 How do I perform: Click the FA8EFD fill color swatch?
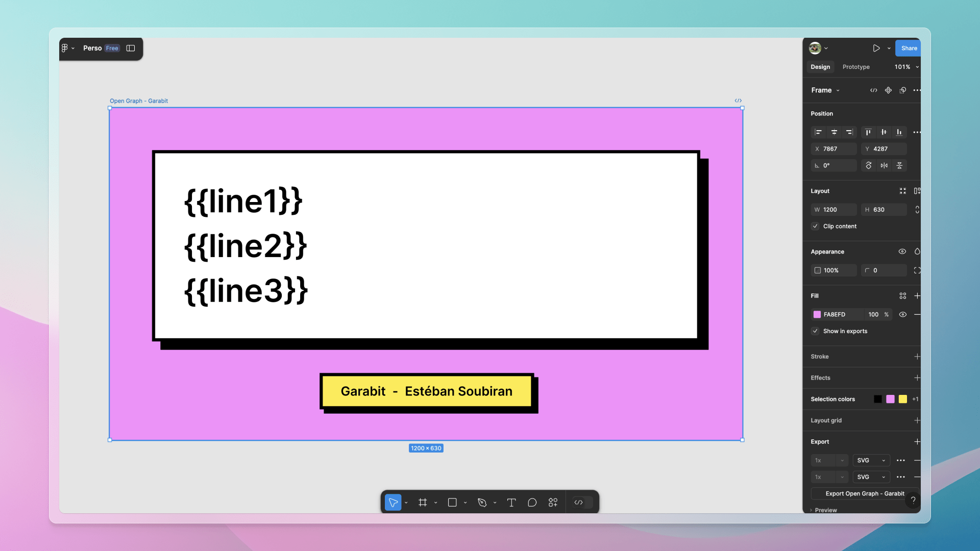[817, 315]
